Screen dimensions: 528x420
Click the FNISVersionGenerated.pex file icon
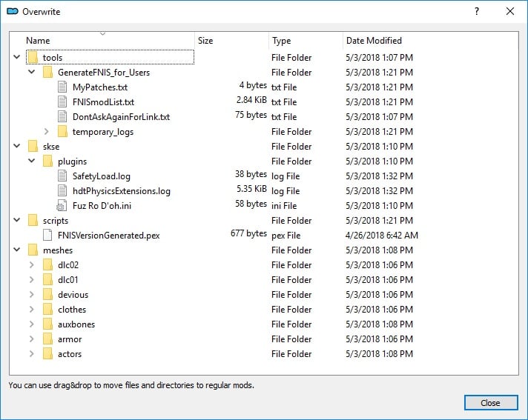pos(47,236)
